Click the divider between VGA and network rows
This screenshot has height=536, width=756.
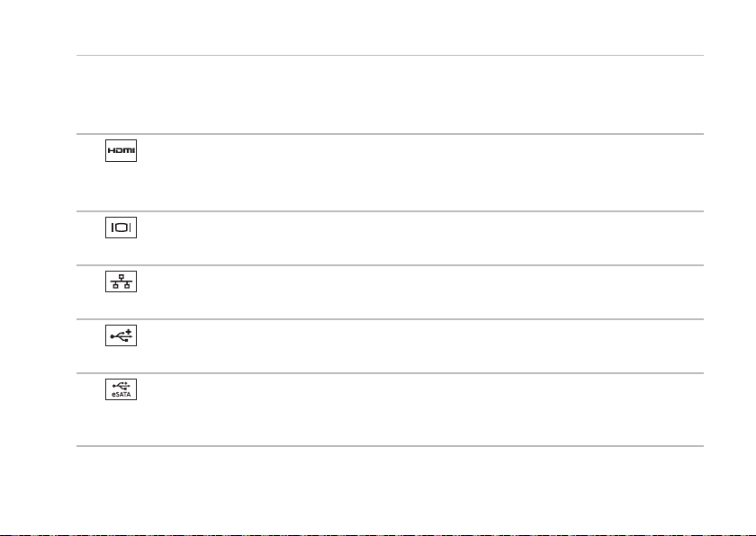coord(387,265)
